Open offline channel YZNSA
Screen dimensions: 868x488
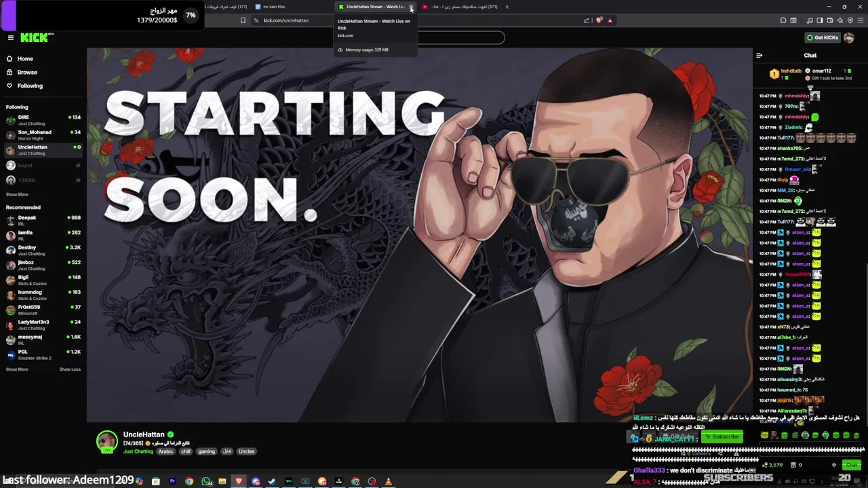click(43, 180)
